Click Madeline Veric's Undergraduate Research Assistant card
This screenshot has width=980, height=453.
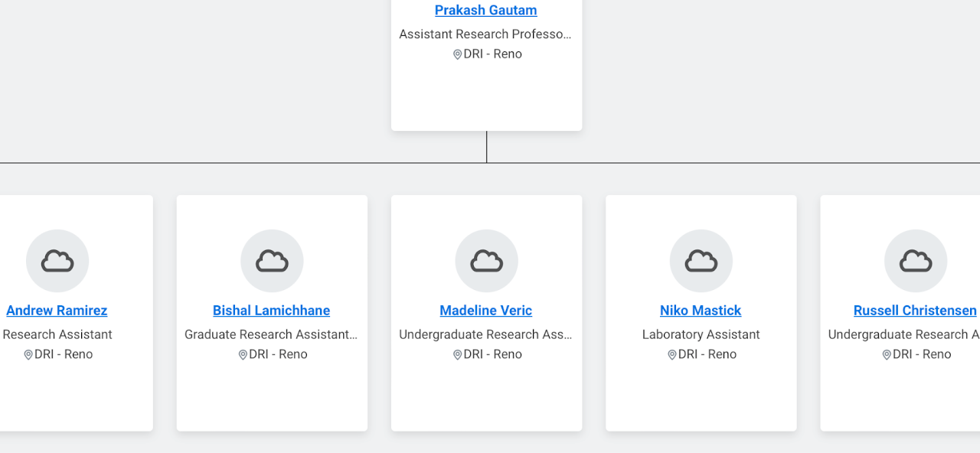pos(486,312)
